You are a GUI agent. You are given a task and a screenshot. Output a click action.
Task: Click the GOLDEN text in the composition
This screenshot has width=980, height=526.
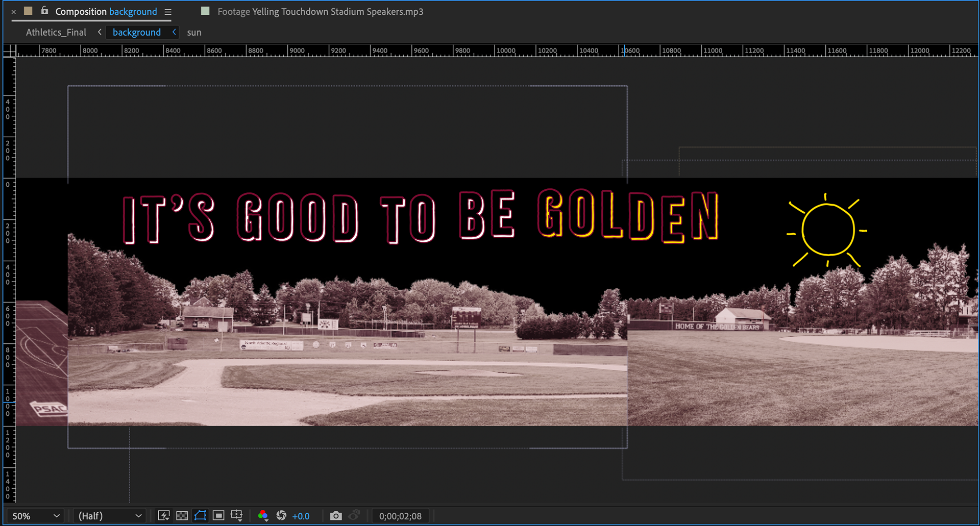[628, 216]
